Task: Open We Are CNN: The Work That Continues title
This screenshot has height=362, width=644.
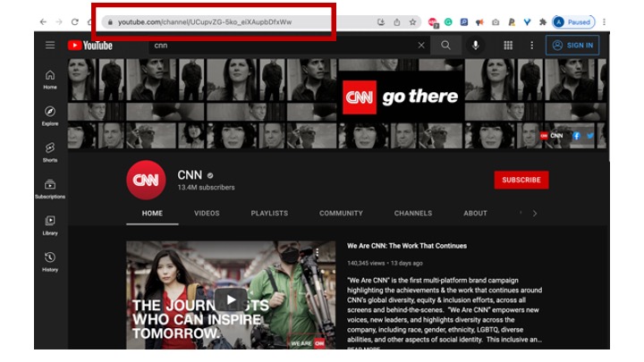Action: (x=407, y=246)
